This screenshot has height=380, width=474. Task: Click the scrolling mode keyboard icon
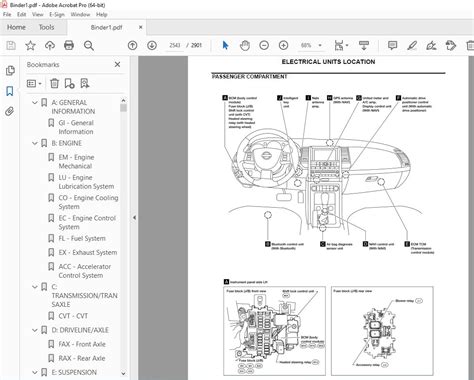[364, 45]
